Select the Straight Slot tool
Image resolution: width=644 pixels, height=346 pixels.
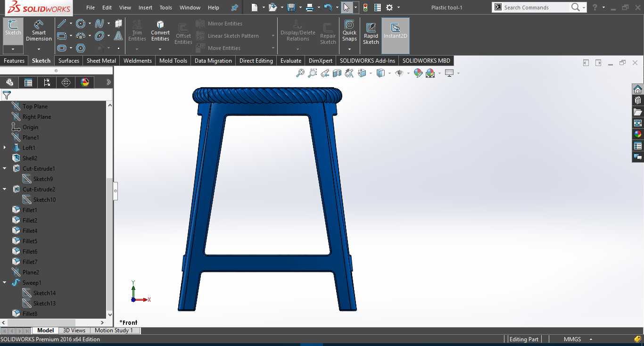(x=61, y=48)
